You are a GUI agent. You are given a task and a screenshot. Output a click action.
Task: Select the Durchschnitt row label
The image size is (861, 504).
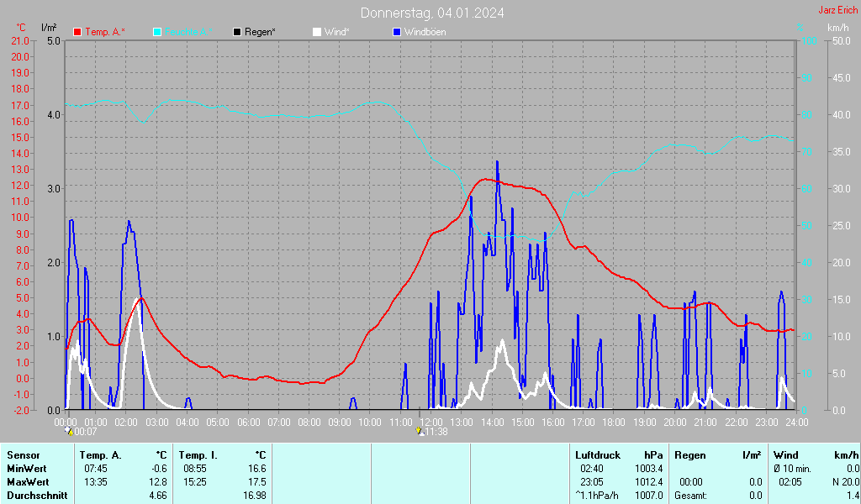coord(34,496)
